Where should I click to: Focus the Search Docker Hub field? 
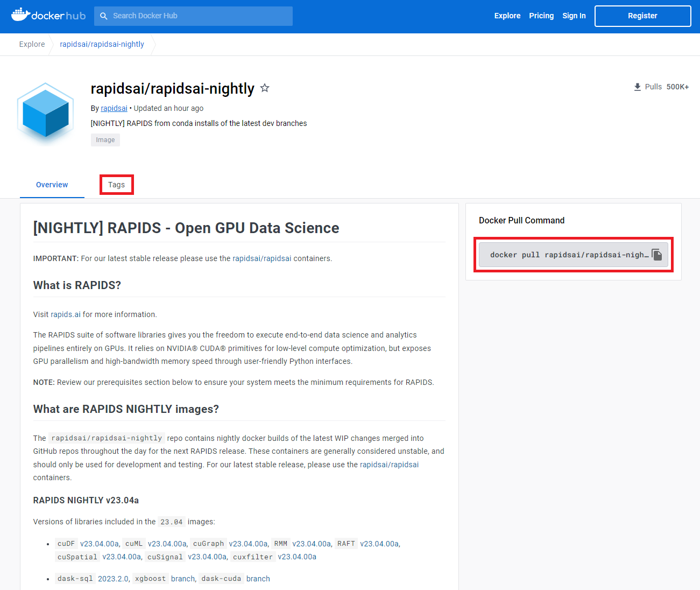[193, 16]
